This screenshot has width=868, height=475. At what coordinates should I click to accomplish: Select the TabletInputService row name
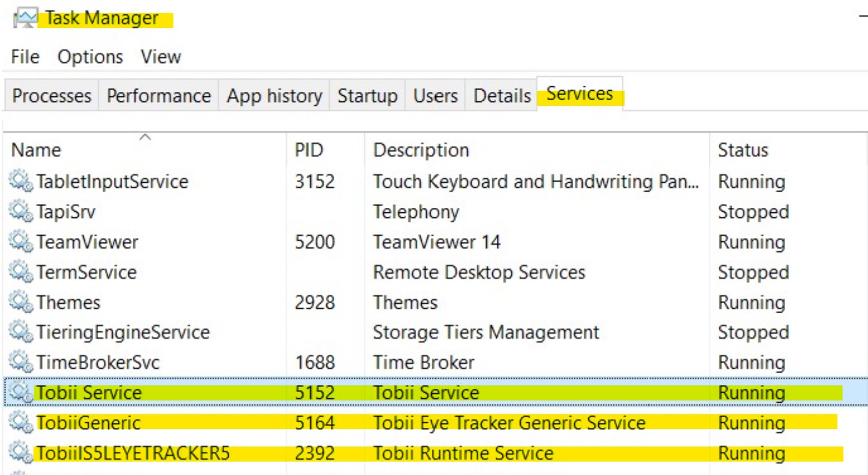(x=112, y=181)
